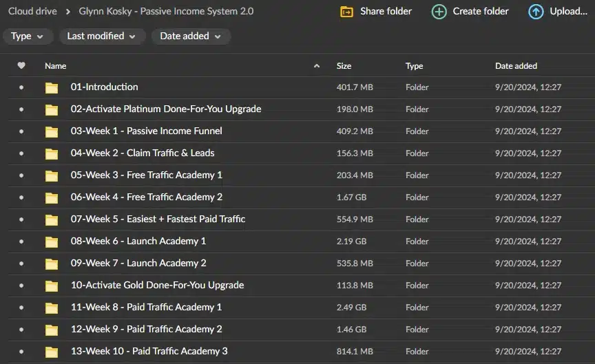Toggle favorite dot for 01-Introduction
The width and height of the screenshot is (595, 364).
(x=21, y=87)
